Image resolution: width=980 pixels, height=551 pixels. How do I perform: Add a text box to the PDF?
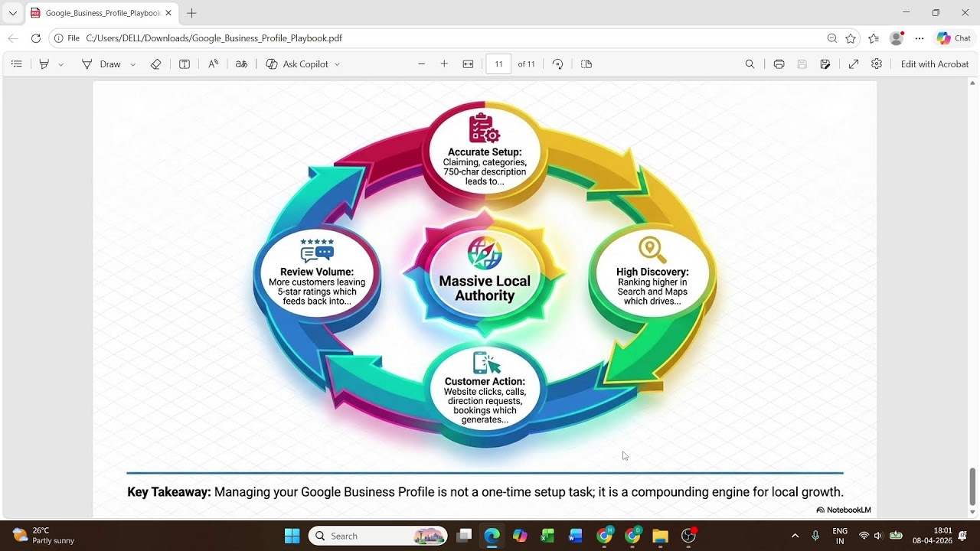(x=185, y=64)
